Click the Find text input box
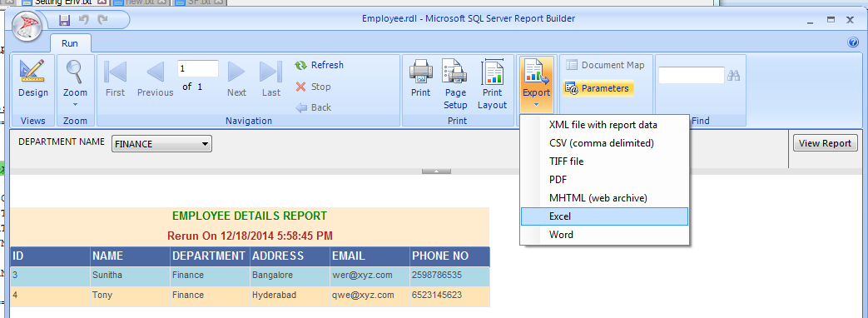868x318 pixels. 692,76
